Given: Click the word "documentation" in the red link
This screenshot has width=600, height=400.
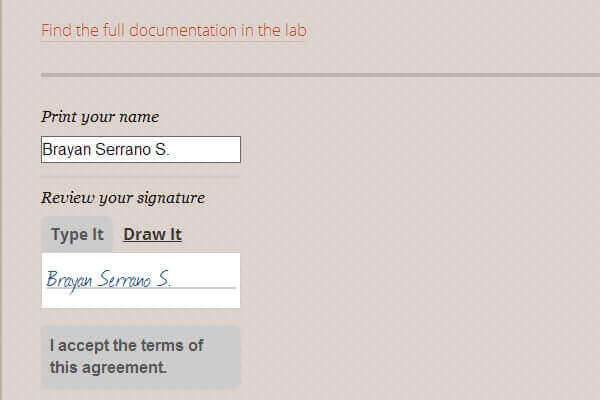Looking at the screenshot, I should point(183,30).
